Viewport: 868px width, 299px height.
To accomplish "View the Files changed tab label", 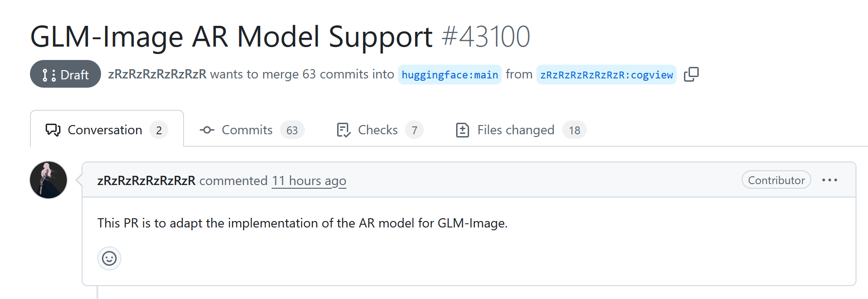I will pyautogui.click(x=516, y=130).
